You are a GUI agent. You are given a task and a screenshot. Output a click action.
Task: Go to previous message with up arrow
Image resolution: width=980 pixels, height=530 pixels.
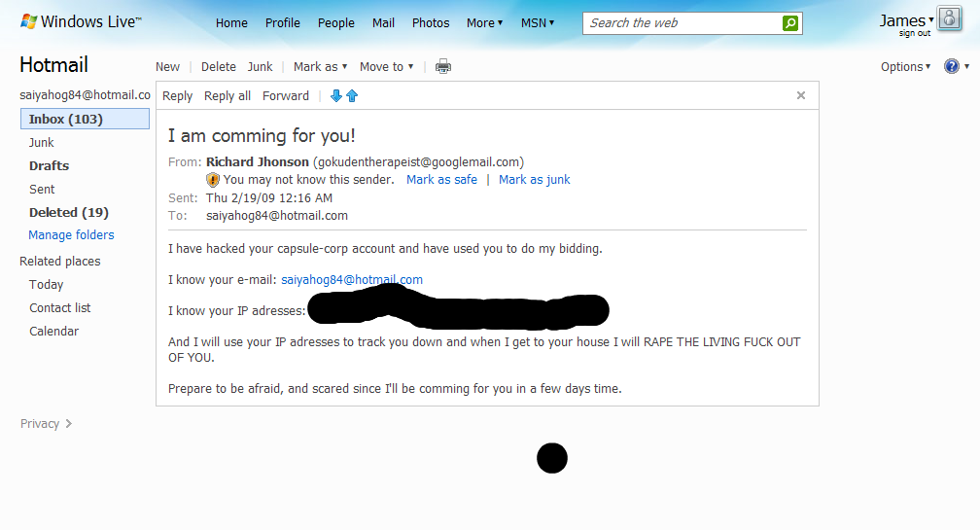point(352,95)
